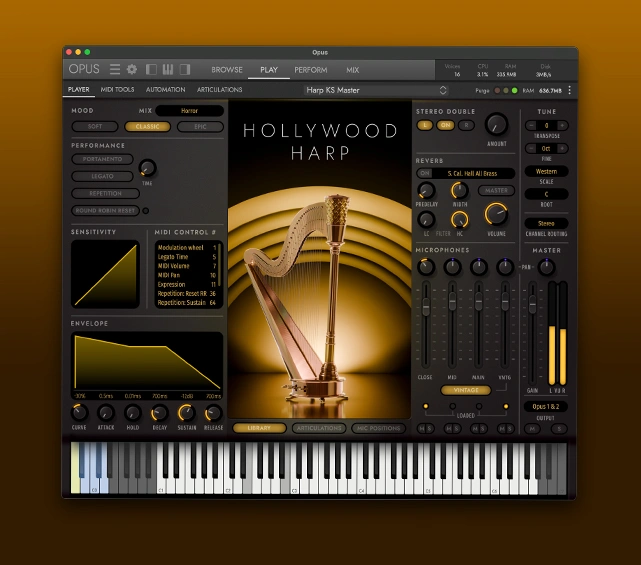Click the reverb Volume knob
This screenshot has height=565, width=641.
pyautogui.click(x=496, y=214)
